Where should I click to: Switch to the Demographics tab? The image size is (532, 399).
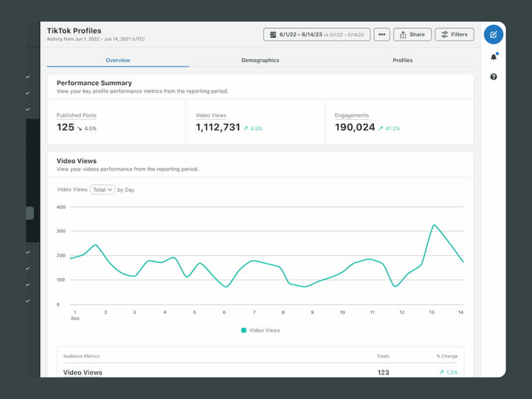point(260,60)
